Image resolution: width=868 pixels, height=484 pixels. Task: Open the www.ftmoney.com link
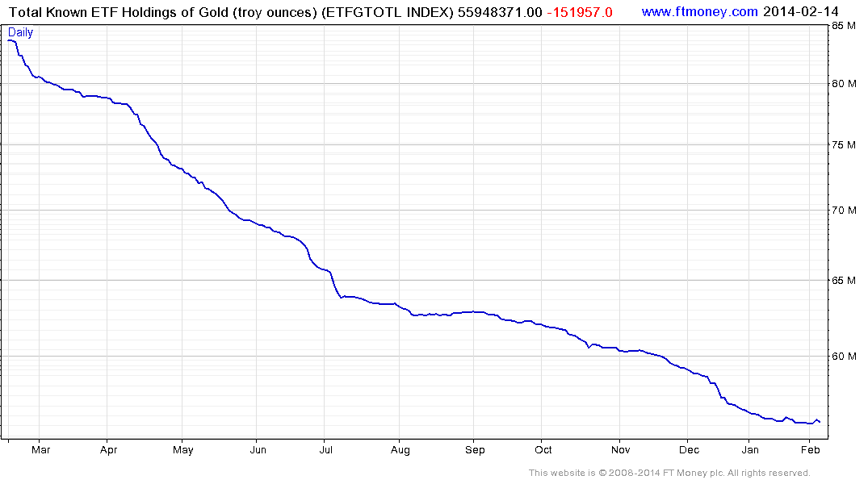click(699, 11)
